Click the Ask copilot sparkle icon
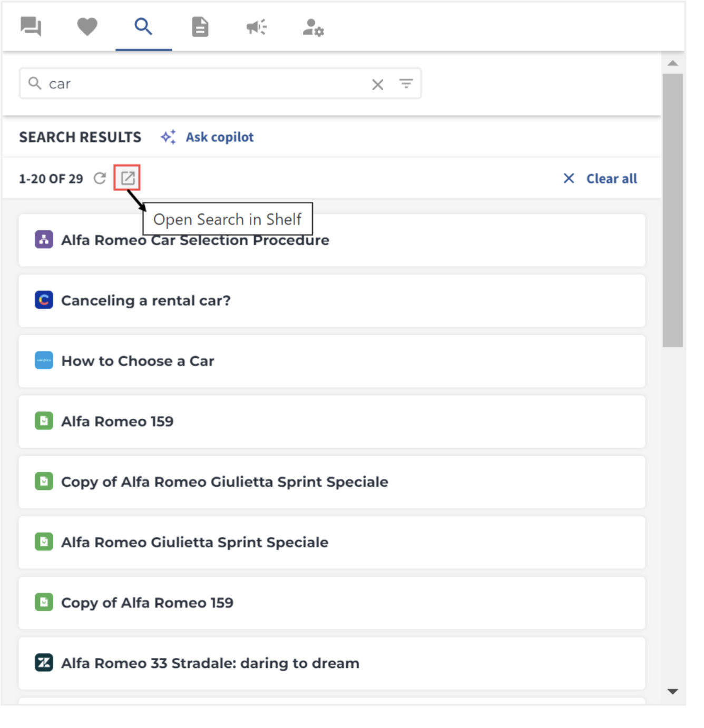704x728 pixels. tap(168, 137)
